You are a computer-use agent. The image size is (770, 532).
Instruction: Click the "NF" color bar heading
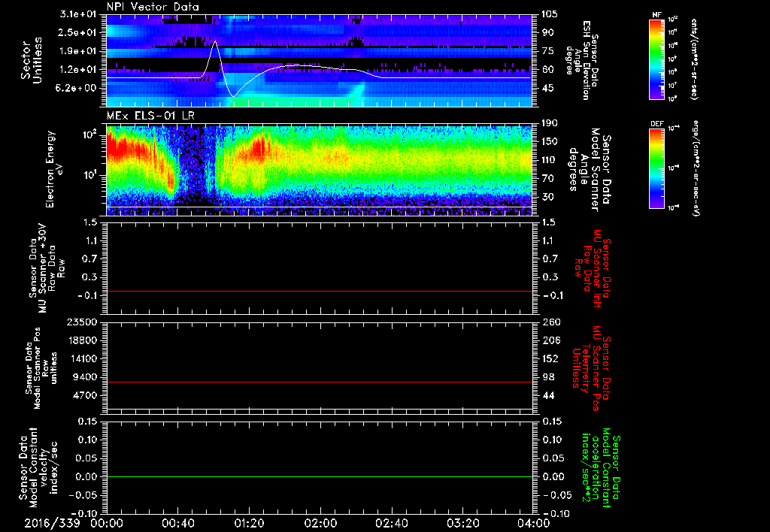point(656,15)
